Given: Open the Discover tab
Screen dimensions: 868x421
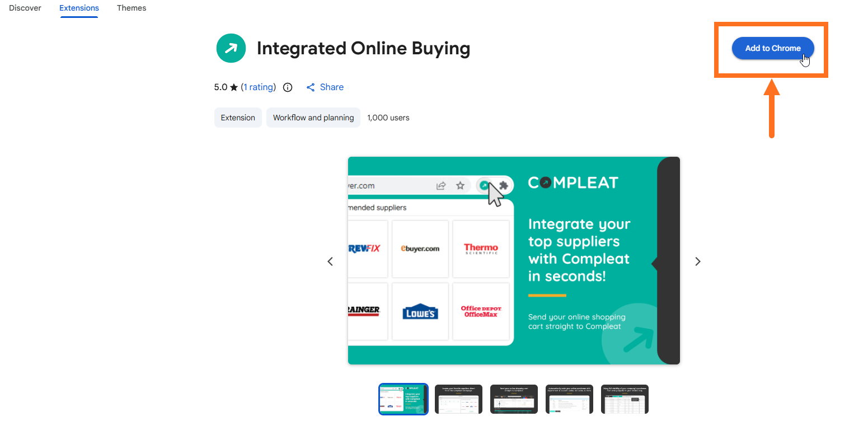Looking at the screenshot, I should point(25,8).
